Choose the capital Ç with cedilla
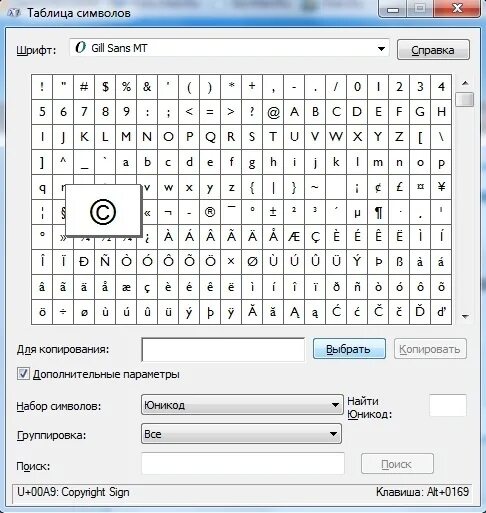 (x=315, y=237)
